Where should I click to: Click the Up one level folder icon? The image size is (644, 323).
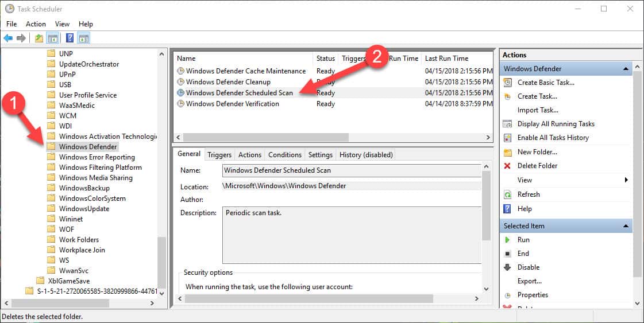(39, 38)
